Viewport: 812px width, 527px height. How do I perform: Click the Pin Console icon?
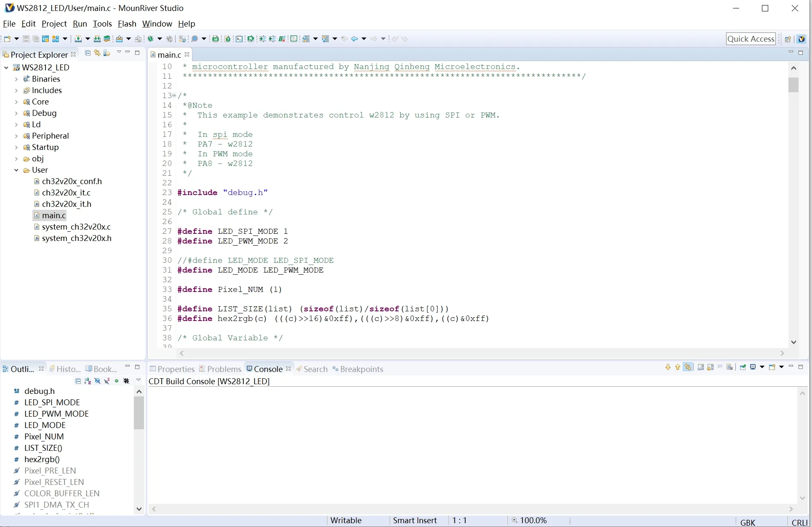pyautogui.click(x=743, y=367)
